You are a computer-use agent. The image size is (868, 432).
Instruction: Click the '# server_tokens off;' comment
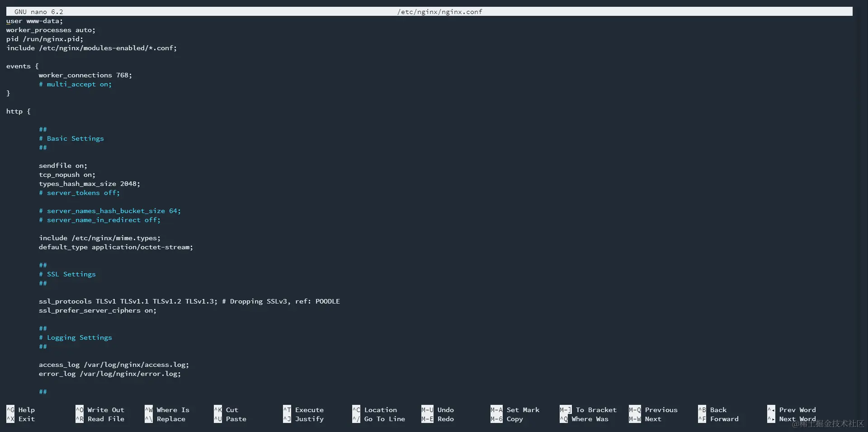[80, 193]
